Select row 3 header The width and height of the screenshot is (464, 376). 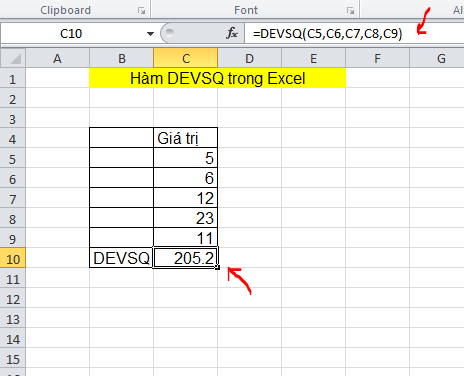[13, 119]
